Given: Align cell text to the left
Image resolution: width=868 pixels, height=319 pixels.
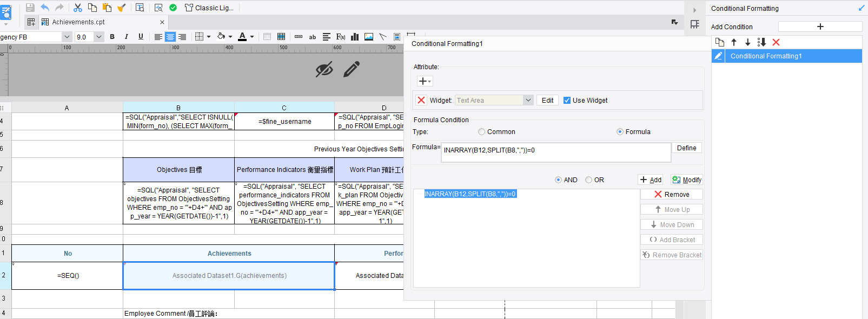Looking at the screenshot, I should [158, 37].
